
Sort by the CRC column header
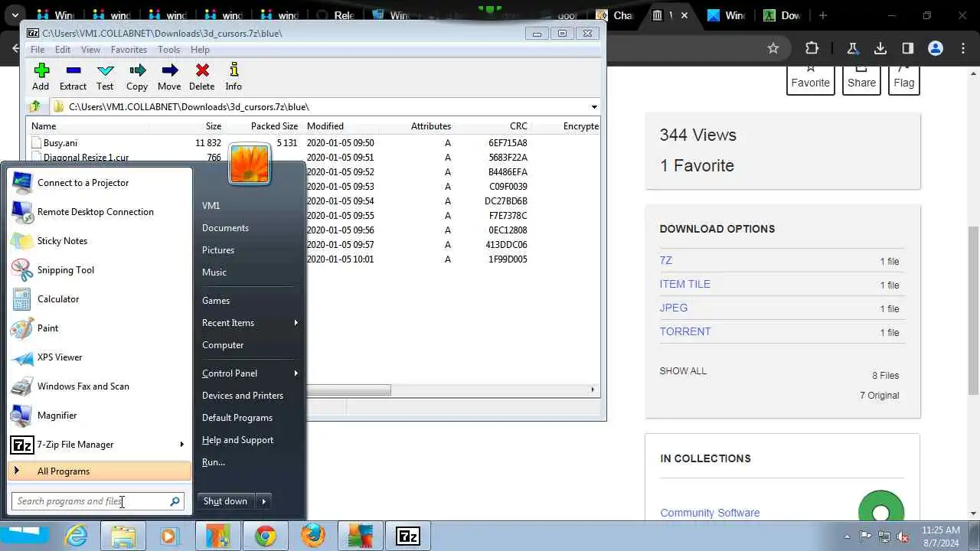pyautogui.click(x=518, y=126)
